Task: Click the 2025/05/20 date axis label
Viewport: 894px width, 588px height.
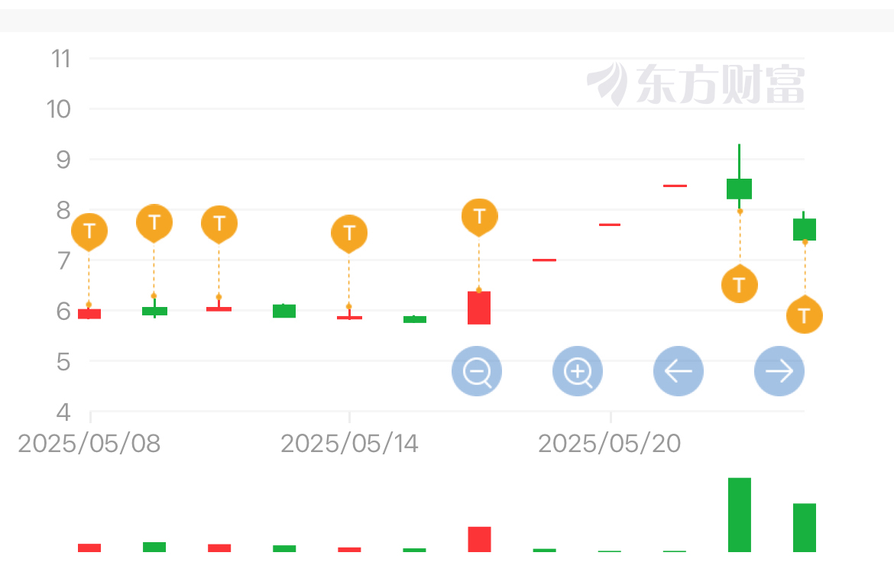Action: 610,443
